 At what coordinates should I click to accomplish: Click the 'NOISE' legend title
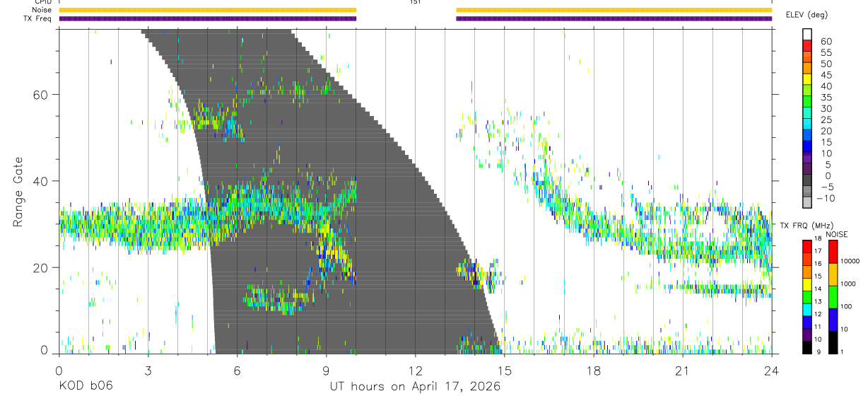[x=838, y=235]
